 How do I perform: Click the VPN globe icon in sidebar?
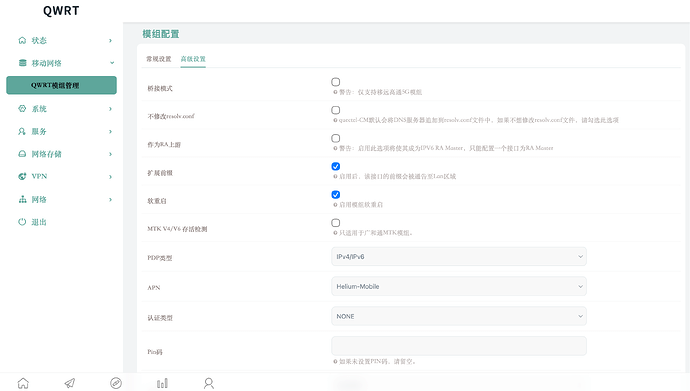tap(22, 176)
